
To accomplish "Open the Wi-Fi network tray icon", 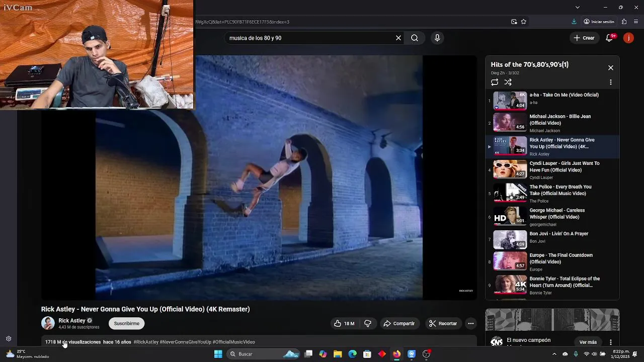I will (x=586, y=354).
